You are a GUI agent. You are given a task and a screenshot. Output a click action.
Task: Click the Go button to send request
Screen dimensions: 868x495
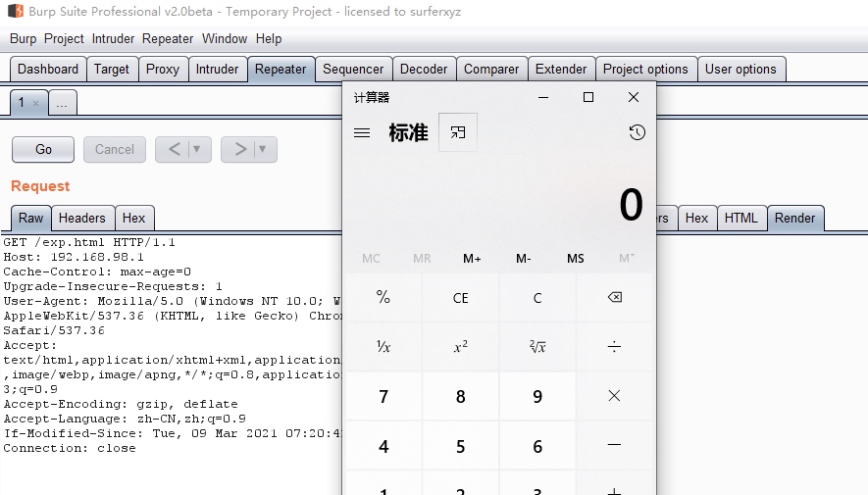click(x=43, y=149)
